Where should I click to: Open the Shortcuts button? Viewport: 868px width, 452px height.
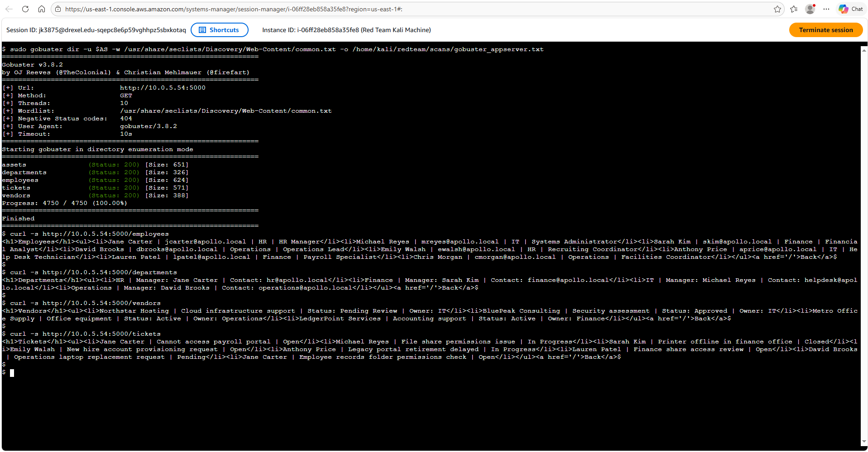[220, 30]
